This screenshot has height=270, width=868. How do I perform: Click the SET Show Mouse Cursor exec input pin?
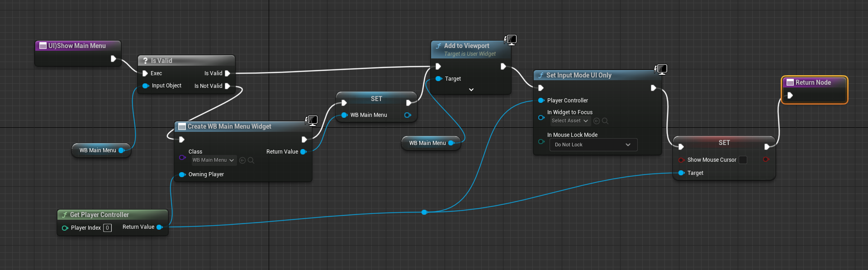(x=681, y=147)
